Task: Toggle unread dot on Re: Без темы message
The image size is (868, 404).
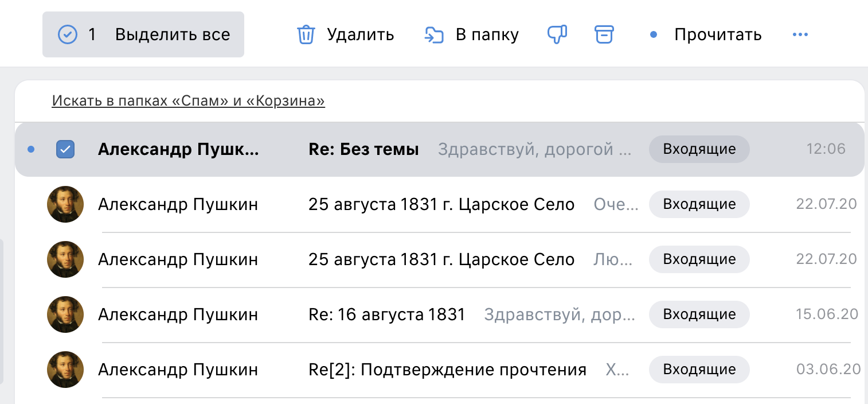Action: [31, 150]
